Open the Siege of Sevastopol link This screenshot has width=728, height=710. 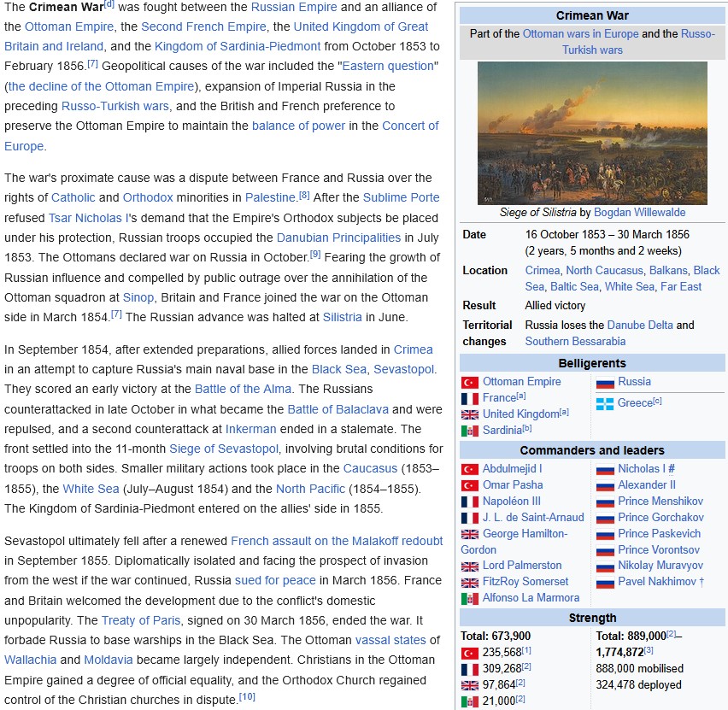224,449
